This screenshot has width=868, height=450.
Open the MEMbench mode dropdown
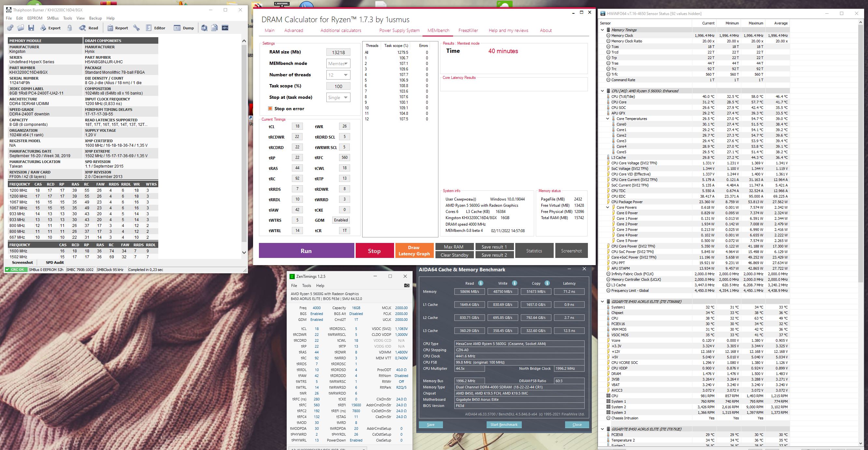(338, 63)
